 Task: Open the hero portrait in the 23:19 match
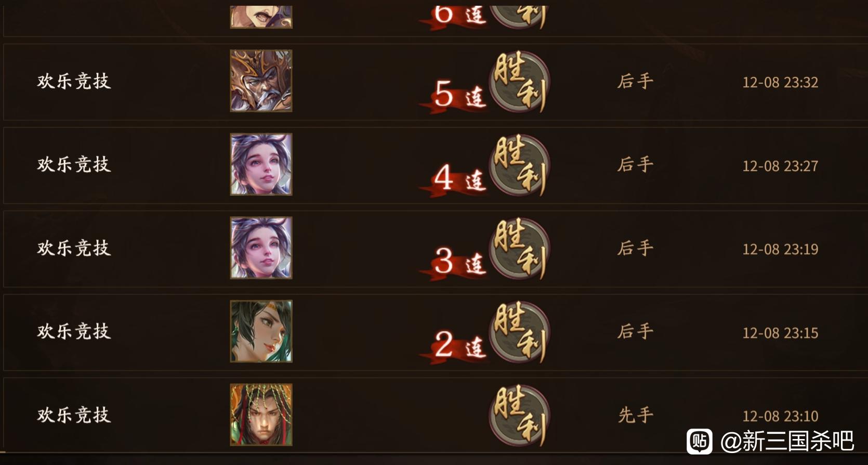point(261,248)
